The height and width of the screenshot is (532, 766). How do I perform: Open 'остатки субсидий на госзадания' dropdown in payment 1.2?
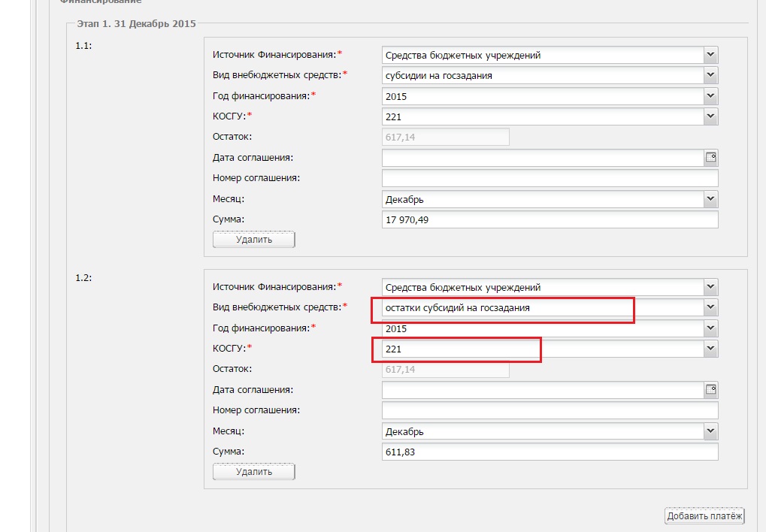point(710,307)
